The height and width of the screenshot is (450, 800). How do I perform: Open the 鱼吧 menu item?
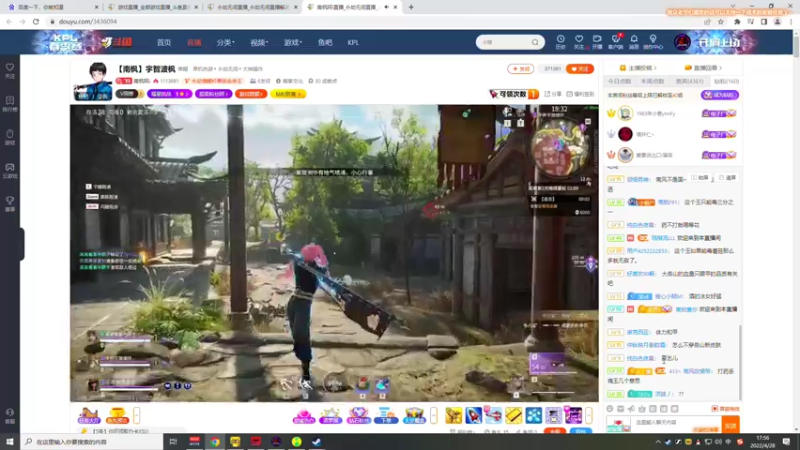325,42
